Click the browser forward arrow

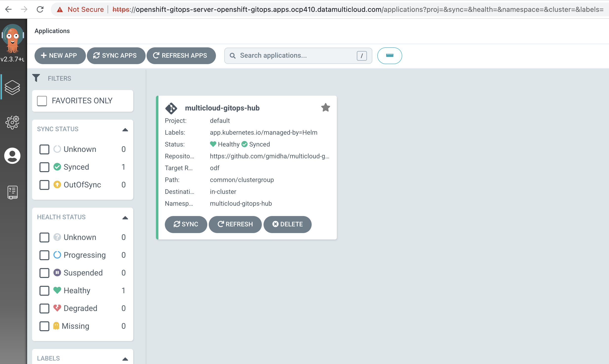point(24,9)
